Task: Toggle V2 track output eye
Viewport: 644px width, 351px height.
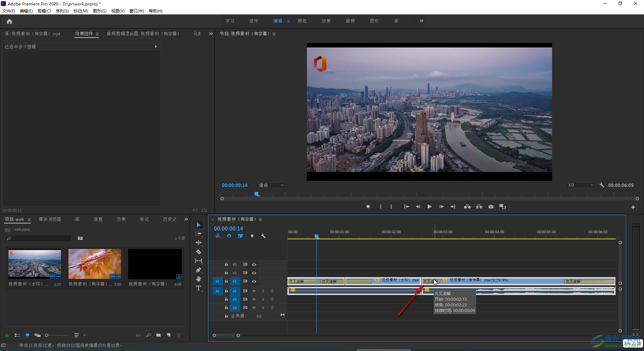Action: click(x=254, y=273)
